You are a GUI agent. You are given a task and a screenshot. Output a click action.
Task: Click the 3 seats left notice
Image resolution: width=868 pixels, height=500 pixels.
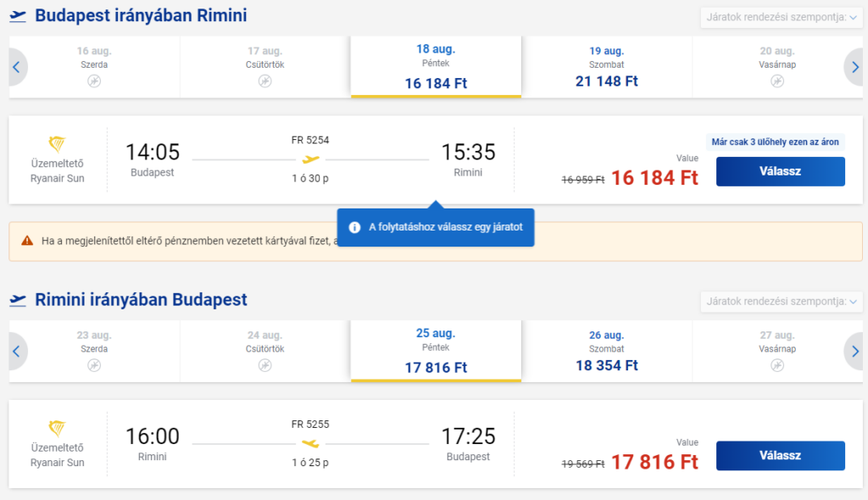[x=775, y=142]
